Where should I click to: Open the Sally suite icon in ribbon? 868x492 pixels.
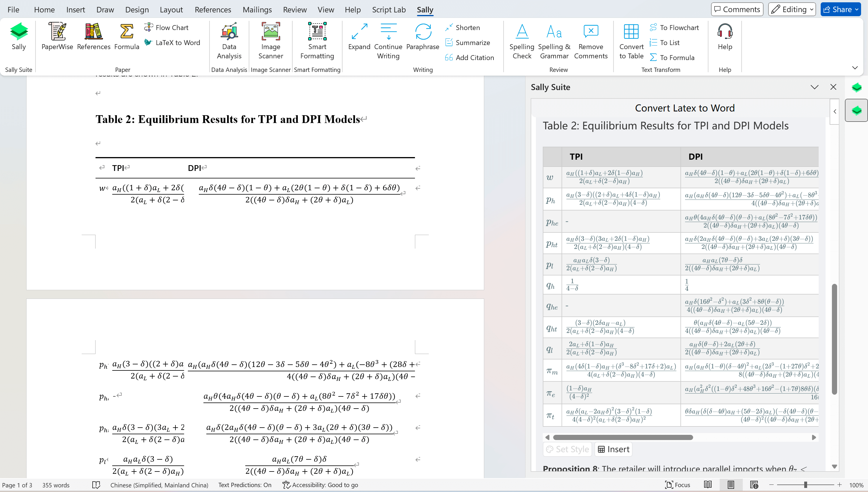tap(18, 36)
